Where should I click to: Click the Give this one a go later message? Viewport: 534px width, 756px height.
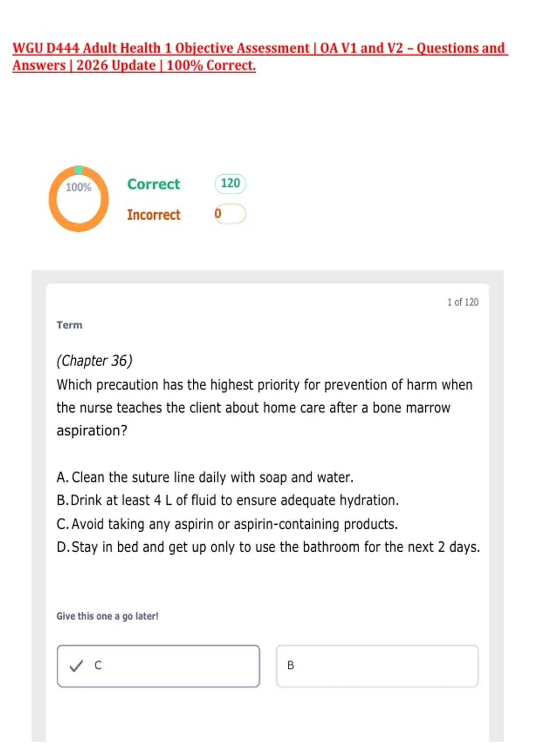click(x=107, y=616)
